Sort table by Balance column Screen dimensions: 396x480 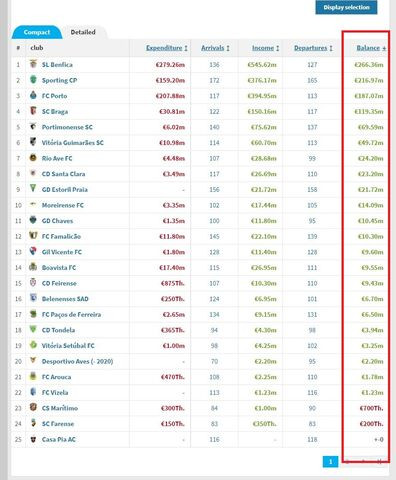coord(371,48)
